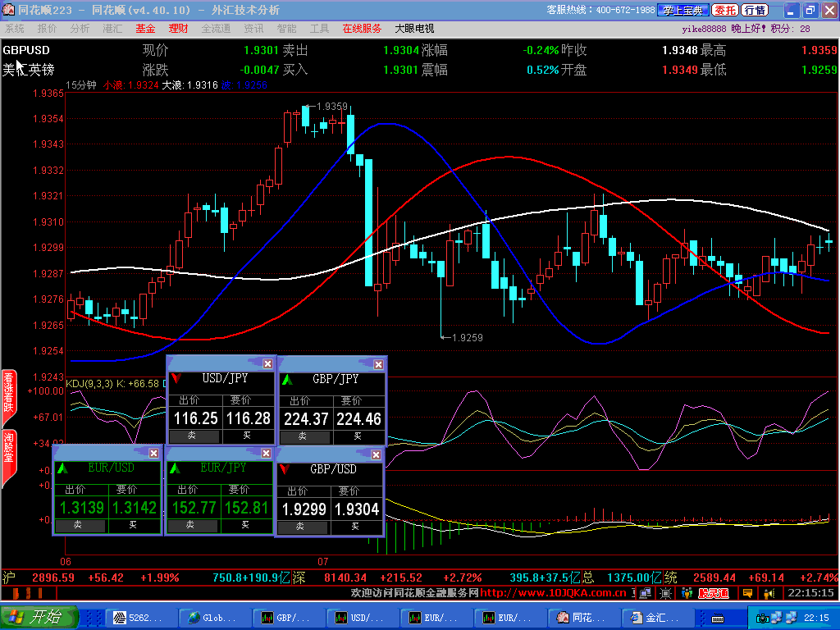The width and height of the screenshot is (840, 630).
Task: Open the 大眼电视 menu
Action: [414, 29]
